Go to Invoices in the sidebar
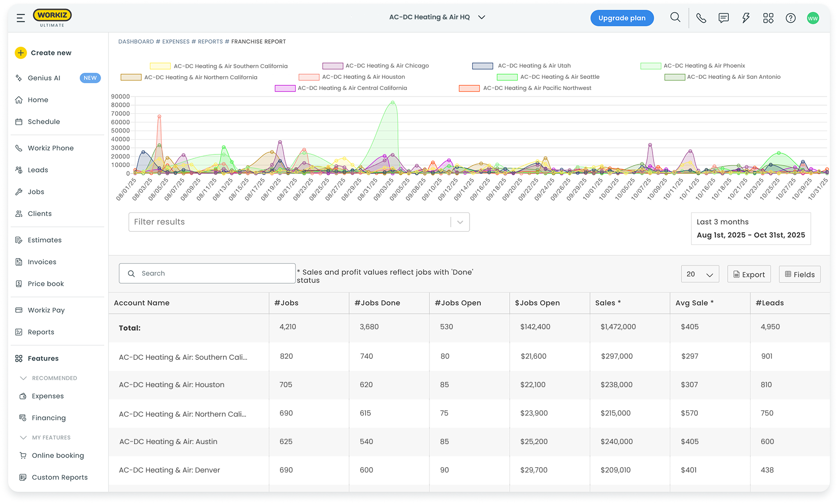The width and height of the screenshot is (838, 504). (x=42, y=262)
